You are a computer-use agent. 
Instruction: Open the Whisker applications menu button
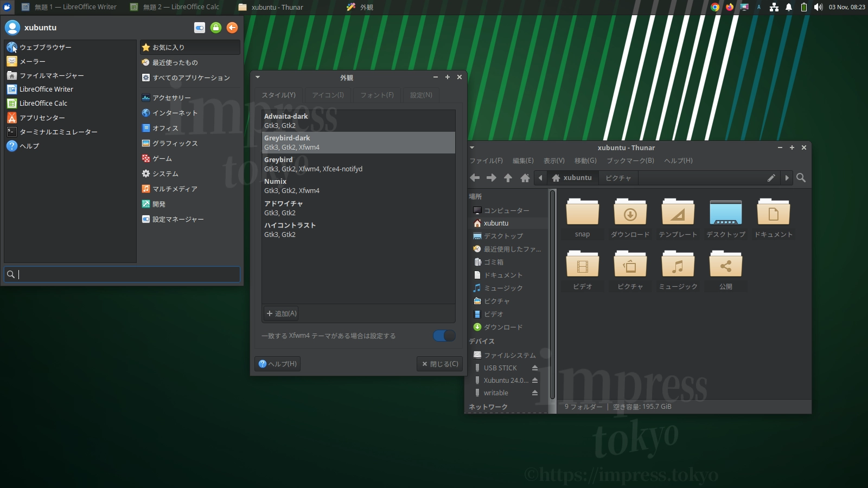point(7,7)
